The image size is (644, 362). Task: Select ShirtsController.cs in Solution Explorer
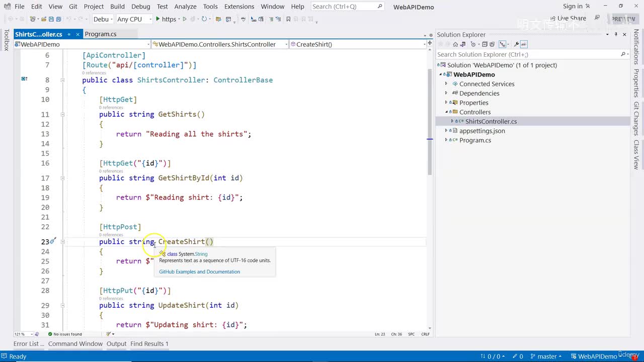[x=491, y=121]
